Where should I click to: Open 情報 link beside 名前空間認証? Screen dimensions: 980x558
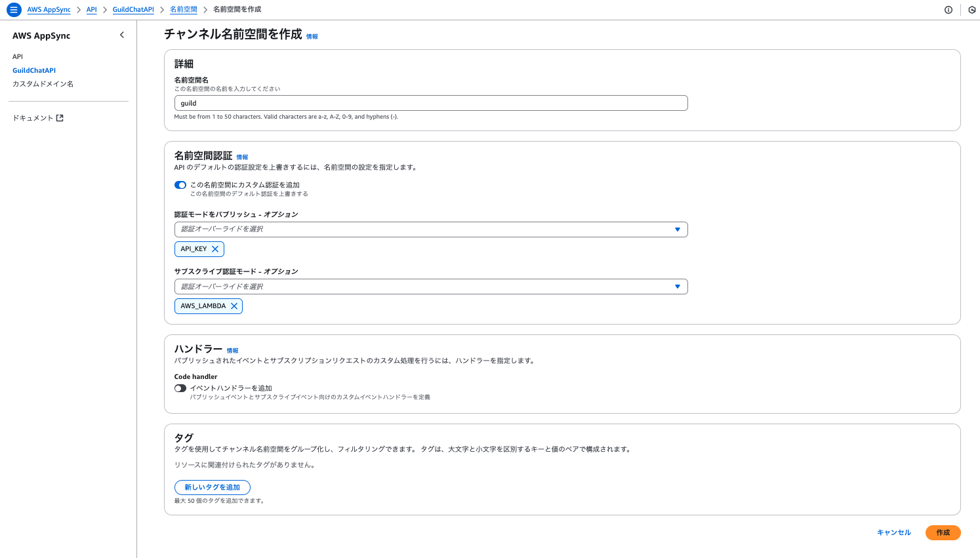pos(242,157)
